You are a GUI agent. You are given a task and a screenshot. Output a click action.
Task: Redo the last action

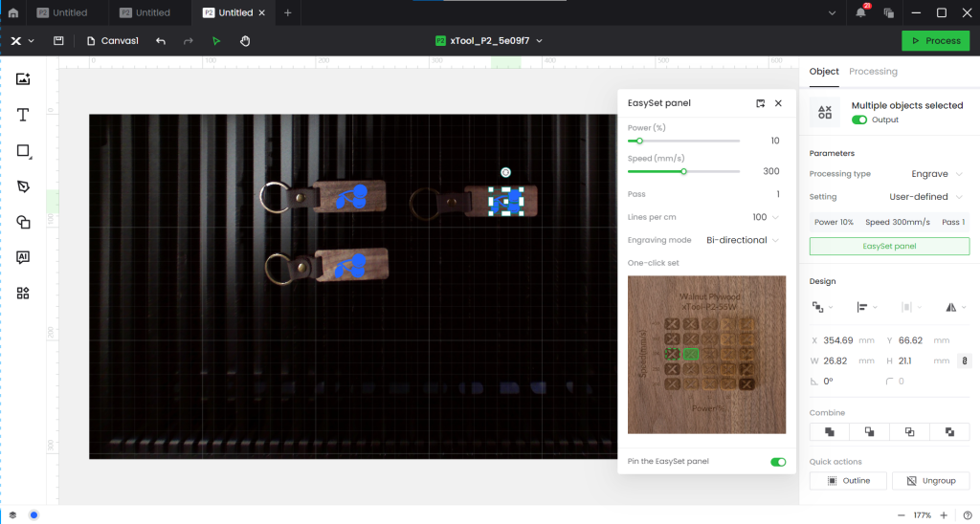(189, 40)
